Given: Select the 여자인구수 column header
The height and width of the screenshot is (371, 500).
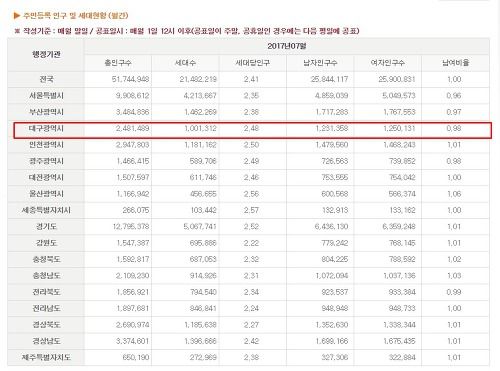Looking at the screenshot, I should 387,63.
